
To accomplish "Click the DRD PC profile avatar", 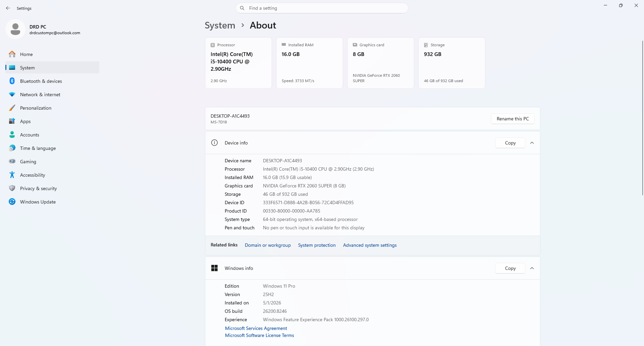I will coord(15,29).
